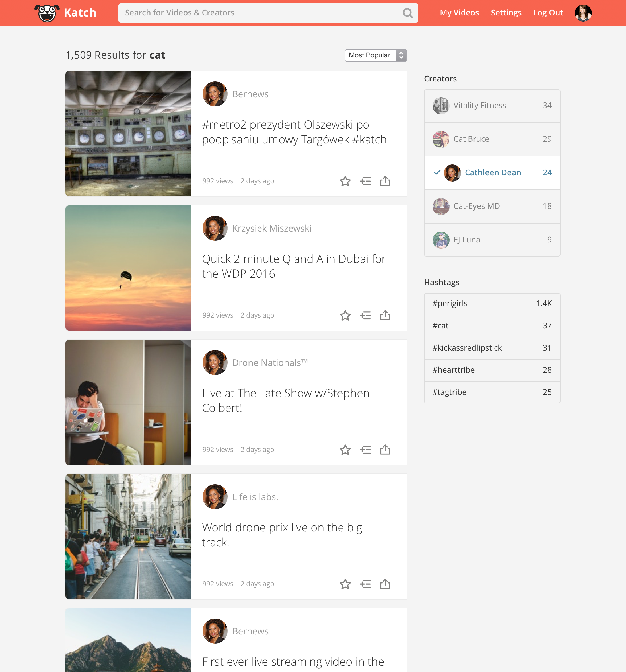The width and height of the screenshot is (626, 672).
Task: Click the Katch dog logo
Action: pyautogui.click(x=47, y=13)
